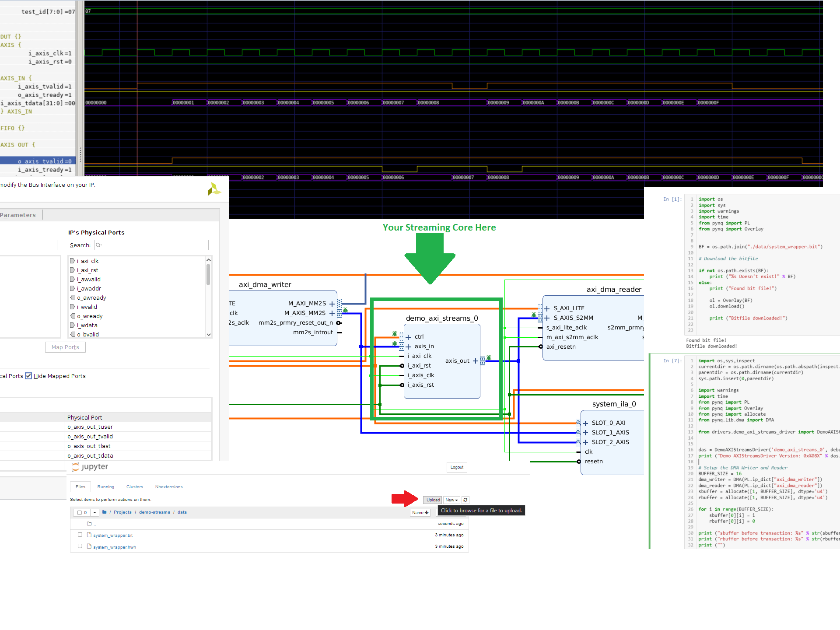Switch to the Running tab
This screenshot has height=630, width=840.
(x=105, y=486)
